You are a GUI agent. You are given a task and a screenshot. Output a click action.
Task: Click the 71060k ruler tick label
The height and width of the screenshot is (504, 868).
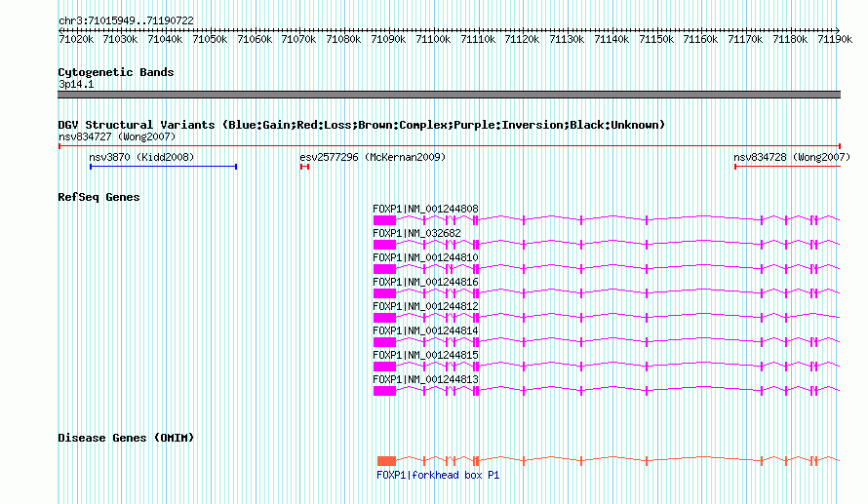tap(255, 40)
